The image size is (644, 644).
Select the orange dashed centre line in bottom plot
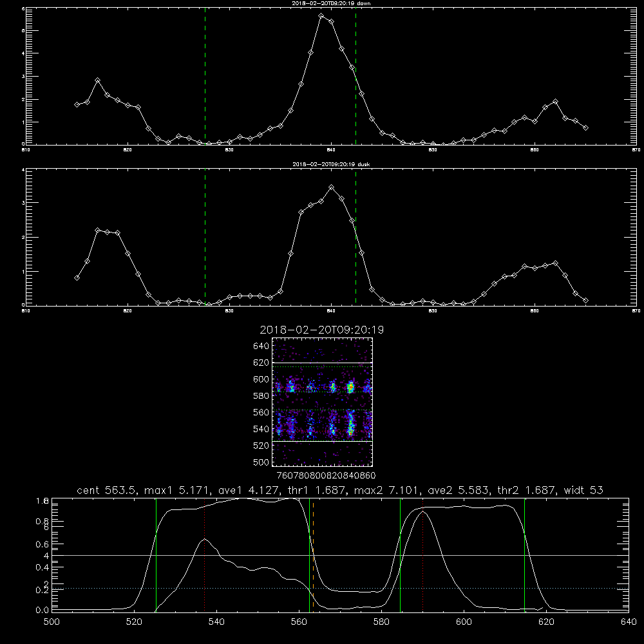314,555
